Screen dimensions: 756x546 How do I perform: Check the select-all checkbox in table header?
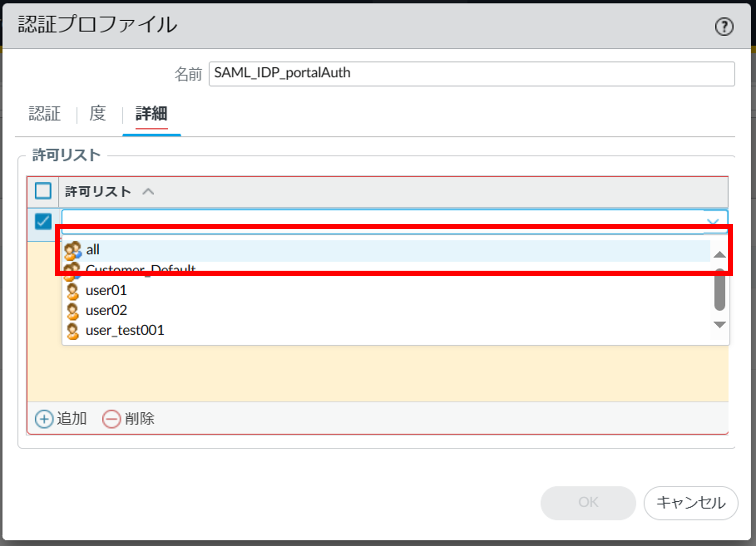point(43,191)
